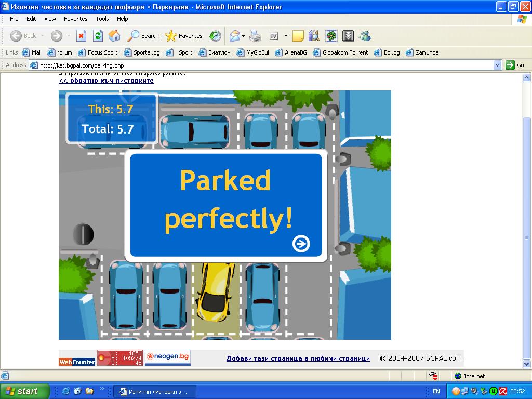Open the Tools menu
This screenshot has width=532, height=399.
click(x=102, y=19)
